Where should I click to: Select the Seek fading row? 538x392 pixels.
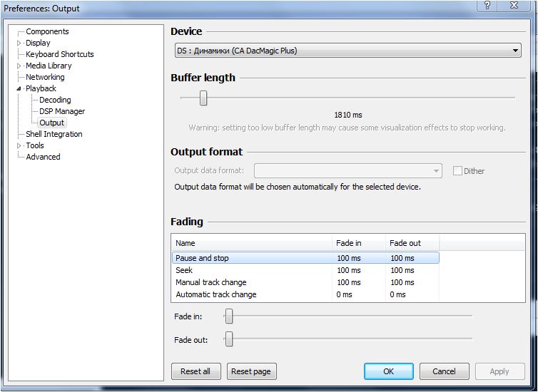coord(184,271)
